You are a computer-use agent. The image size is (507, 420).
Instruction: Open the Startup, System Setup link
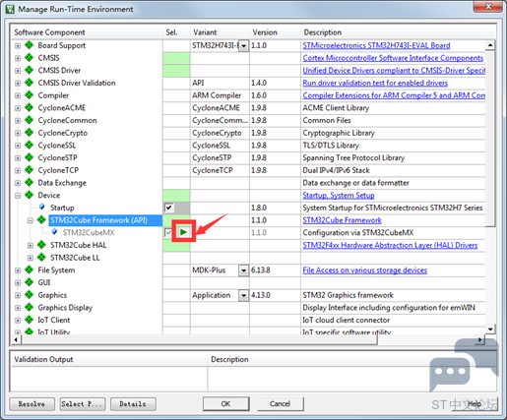(339, 196)
